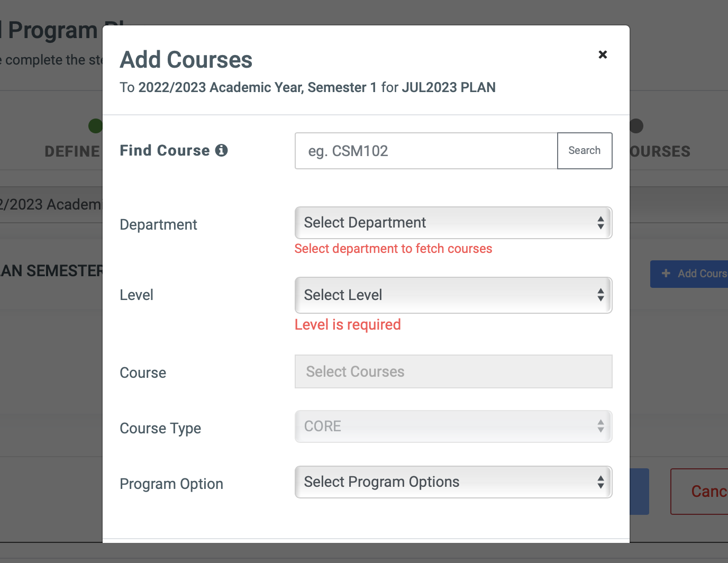
Task: Open the Select Level dropdown
Action: coord(453,295)
